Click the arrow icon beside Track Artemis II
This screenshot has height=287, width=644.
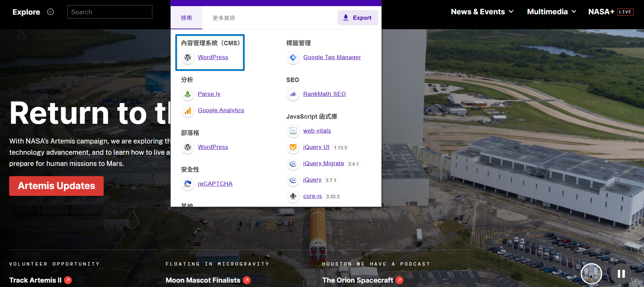coord(68,280)
